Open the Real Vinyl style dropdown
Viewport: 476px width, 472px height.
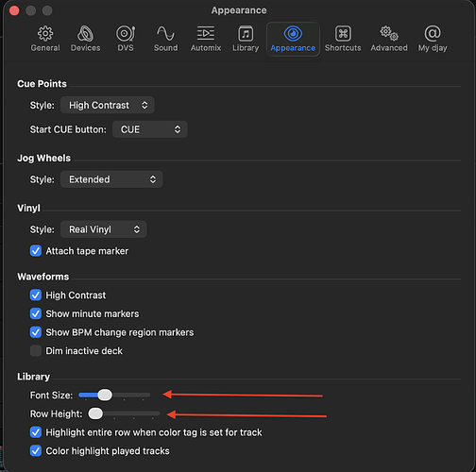pyautogui.click(x=103, y=229)
